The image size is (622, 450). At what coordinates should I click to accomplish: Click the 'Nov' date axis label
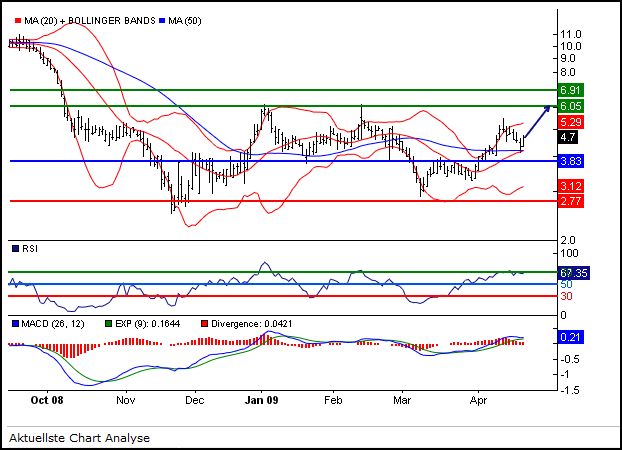(x=126, y=400)
